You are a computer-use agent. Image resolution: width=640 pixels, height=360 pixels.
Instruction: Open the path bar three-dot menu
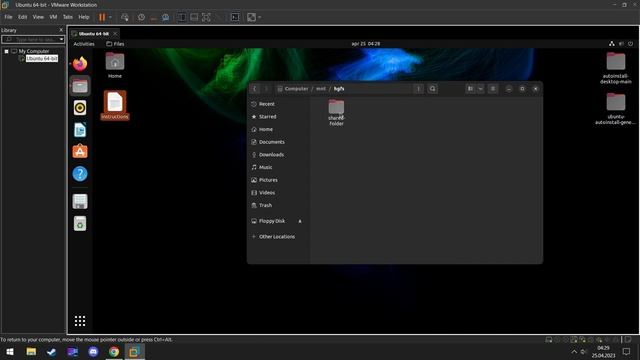point(418,89)
